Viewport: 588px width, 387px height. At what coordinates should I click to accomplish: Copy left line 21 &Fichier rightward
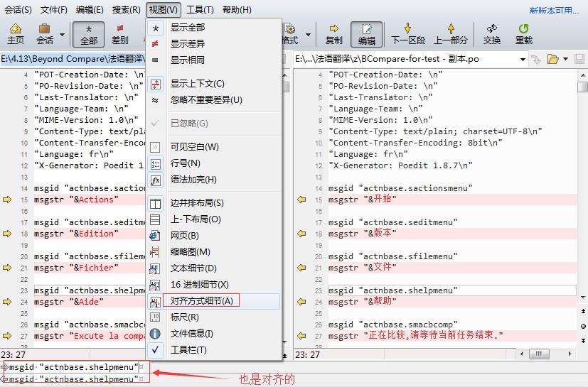click(7, 268)
